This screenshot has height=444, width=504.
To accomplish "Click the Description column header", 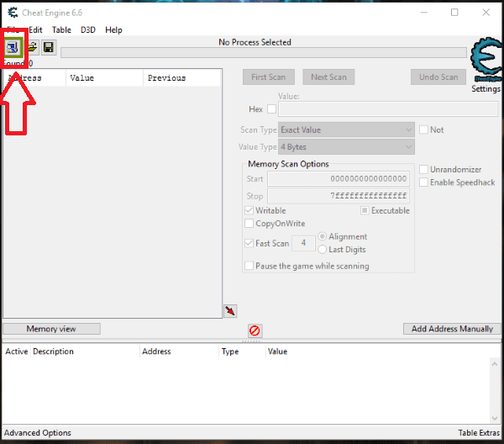I will (85, 351).
